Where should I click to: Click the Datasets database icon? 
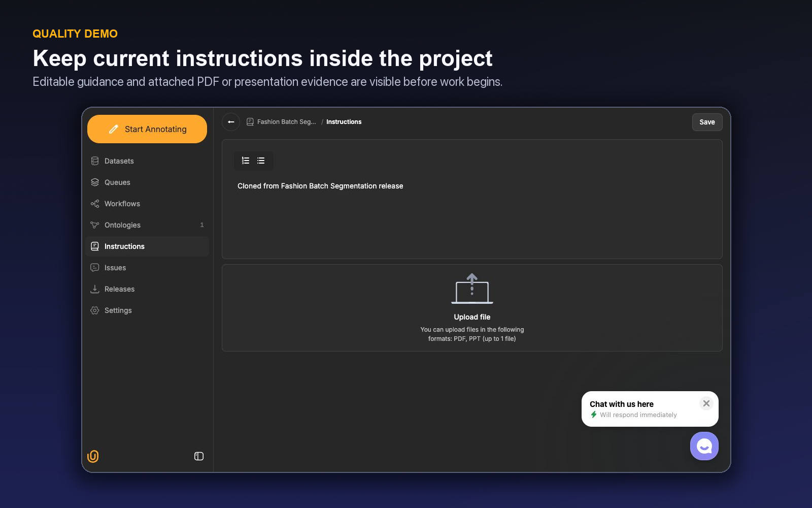(x=95, y=161)
